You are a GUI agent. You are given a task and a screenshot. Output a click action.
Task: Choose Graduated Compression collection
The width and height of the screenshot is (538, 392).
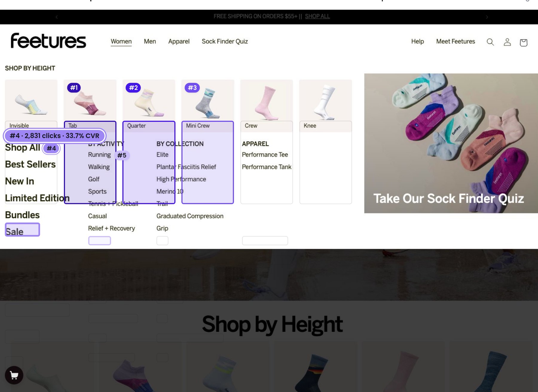190,216
